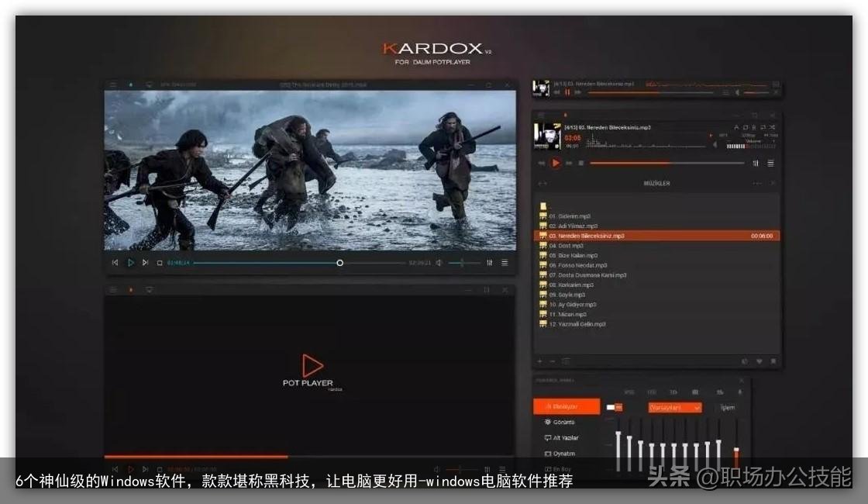Click the speaker icon in the video player controls
Viewport: 868px width, 504px height.
(439, 262)
